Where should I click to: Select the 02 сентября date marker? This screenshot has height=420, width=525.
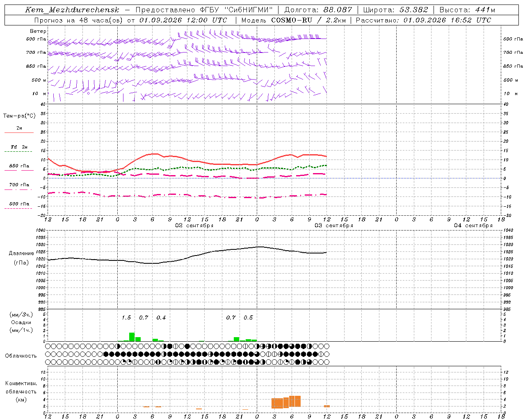pos(194,226)
